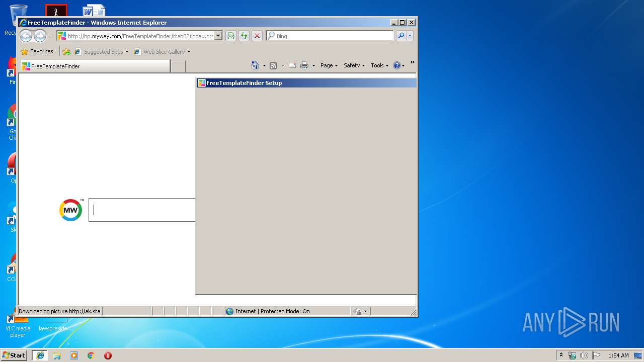Image resolution: width=644 pixels, height=362 pixels.
Task: Click the FreeTemplateFinder Setup title bar
Action: [306, 83]
